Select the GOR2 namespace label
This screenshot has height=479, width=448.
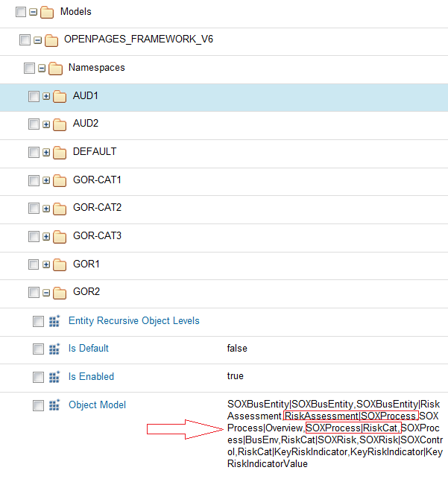pyautogui.click(x=86, y=291)
